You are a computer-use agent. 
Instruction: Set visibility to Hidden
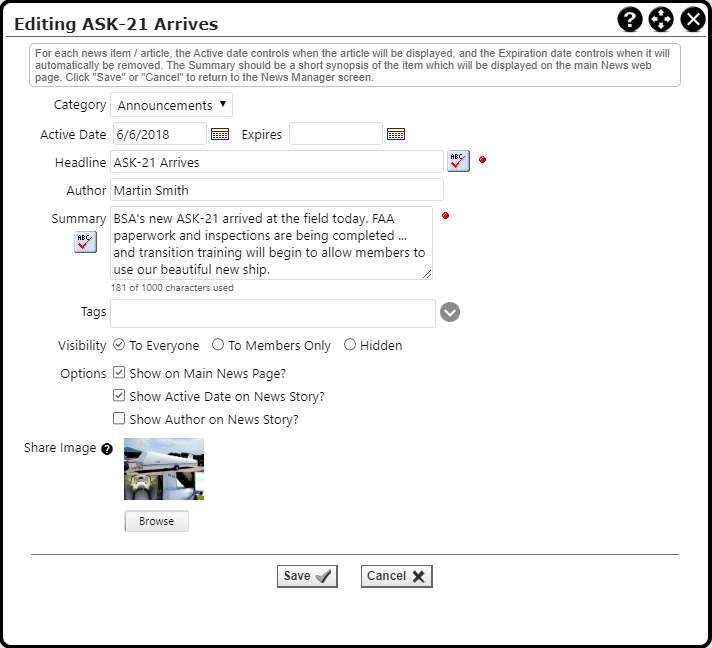[350, 345]
